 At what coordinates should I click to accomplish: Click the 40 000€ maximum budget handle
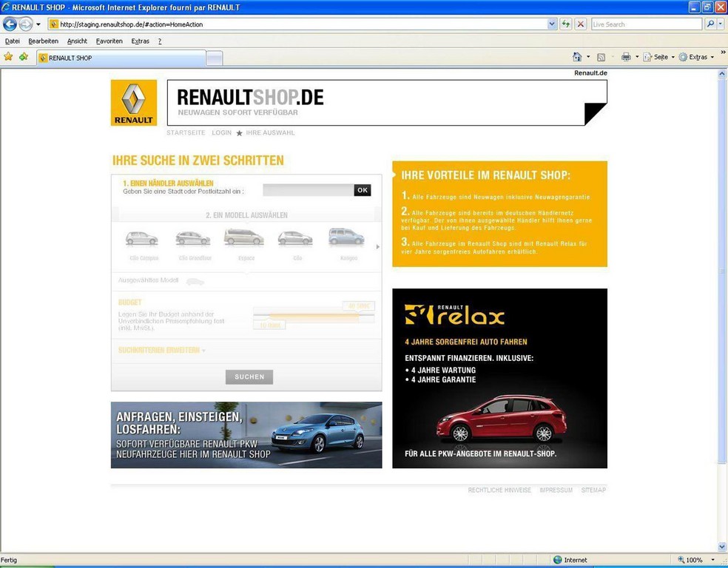coord(358,306)
